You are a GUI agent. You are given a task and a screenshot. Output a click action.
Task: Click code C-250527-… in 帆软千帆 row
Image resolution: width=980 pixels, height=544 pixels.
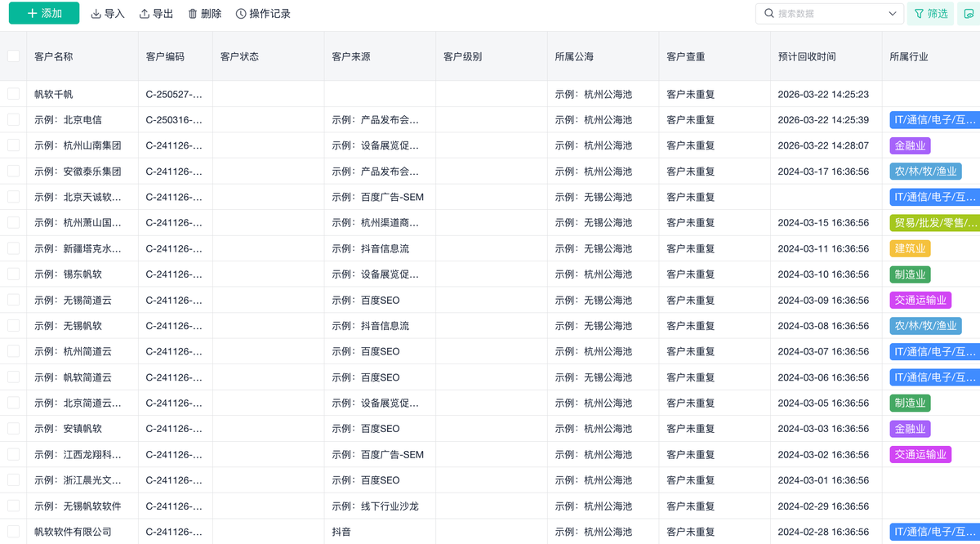[x=174, y=94]
